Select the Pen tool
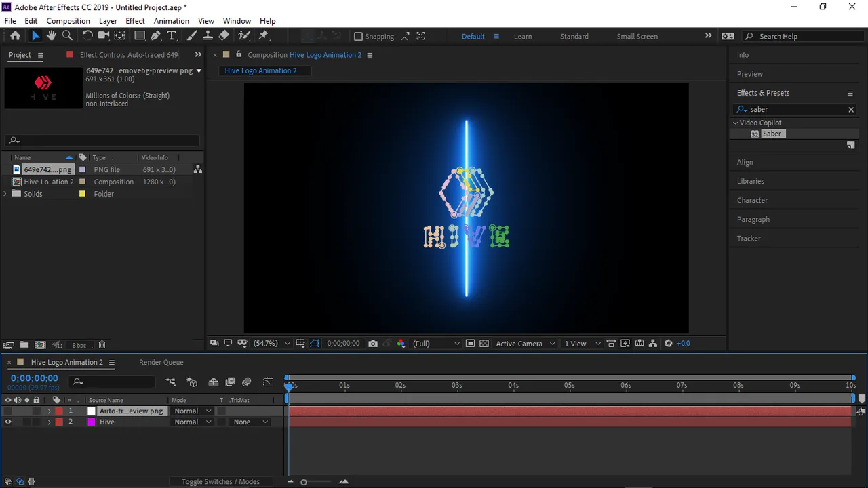Image resolution: width=868 pixels, height=488 pixels. (156, 36)
